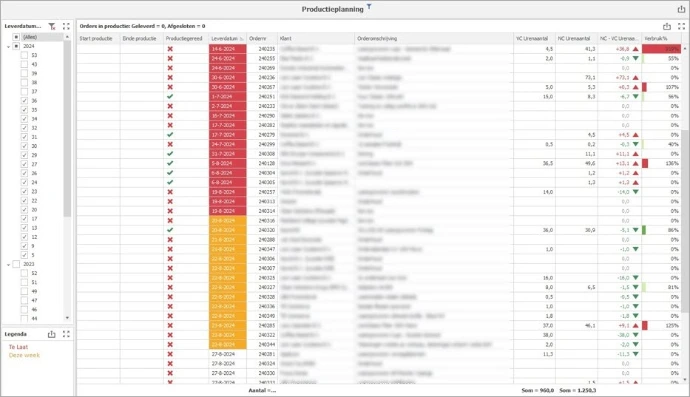Check week 52 under 2023

[24, 273]
